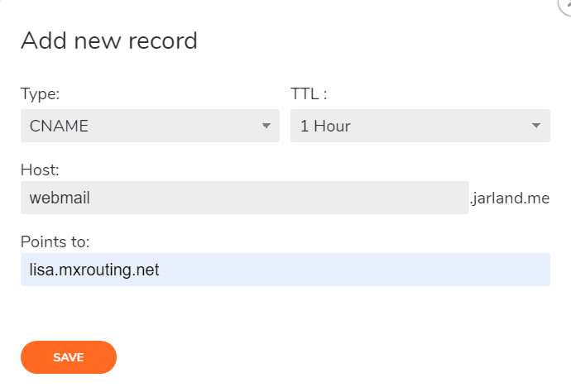Expand the TTL dropdown set to 1 Hour

[419, 127]
